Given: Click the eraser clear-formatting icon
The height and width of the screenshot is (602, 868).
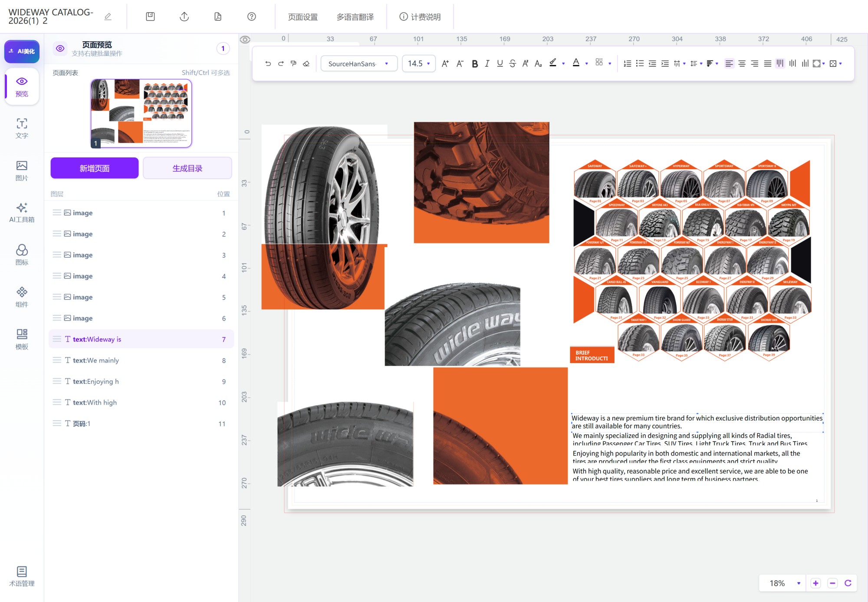Looking at the screenshot, I should click(x=306, y=64).
